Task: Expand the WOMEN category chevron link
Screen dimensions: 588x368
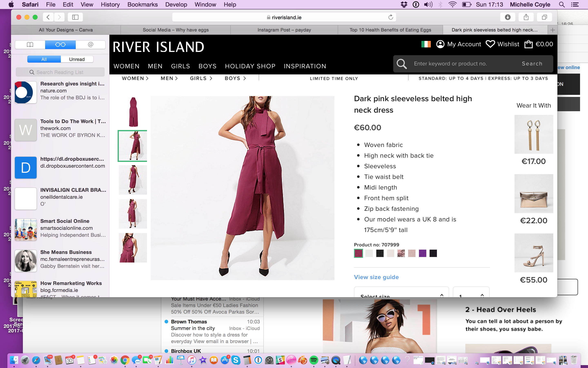Action: click(x=135, y=78)
